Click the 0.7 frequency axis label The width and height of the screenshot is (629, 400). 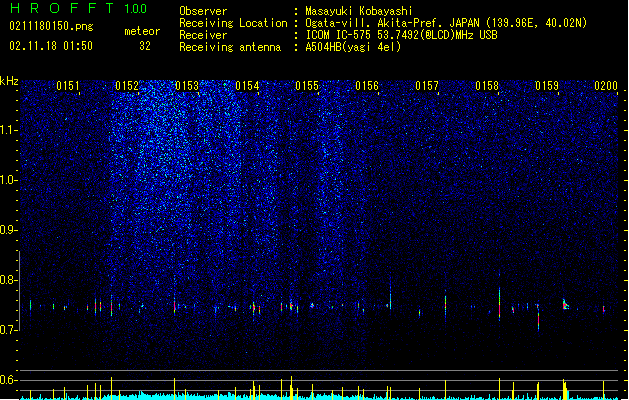click(x=8, y=330)
